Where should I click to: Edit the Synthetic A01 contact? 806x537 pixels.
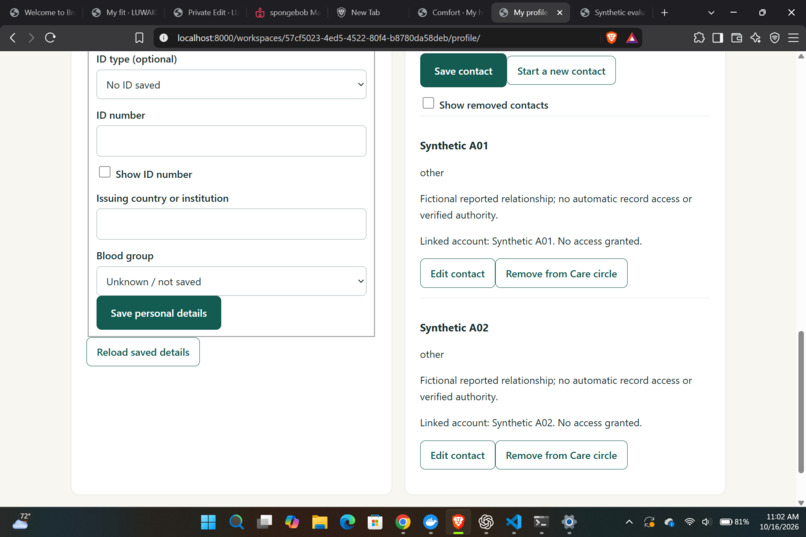click(457, 273)
